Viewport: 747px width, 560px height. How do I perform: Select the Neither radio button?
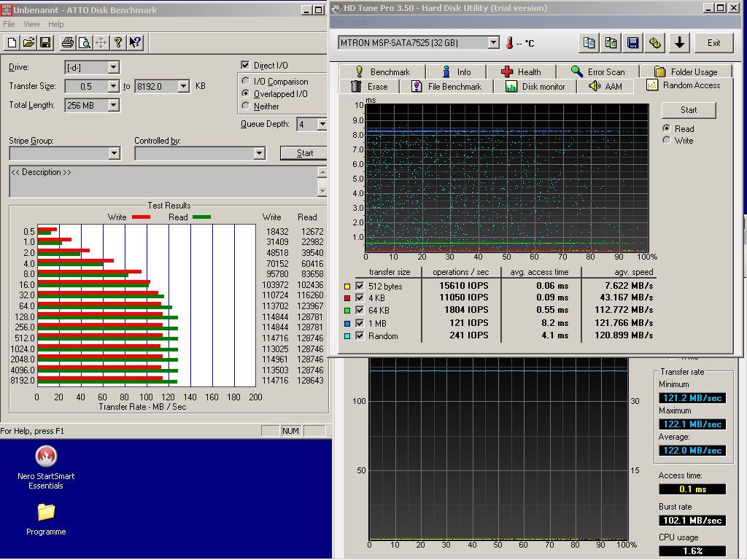tap(246, 106)
